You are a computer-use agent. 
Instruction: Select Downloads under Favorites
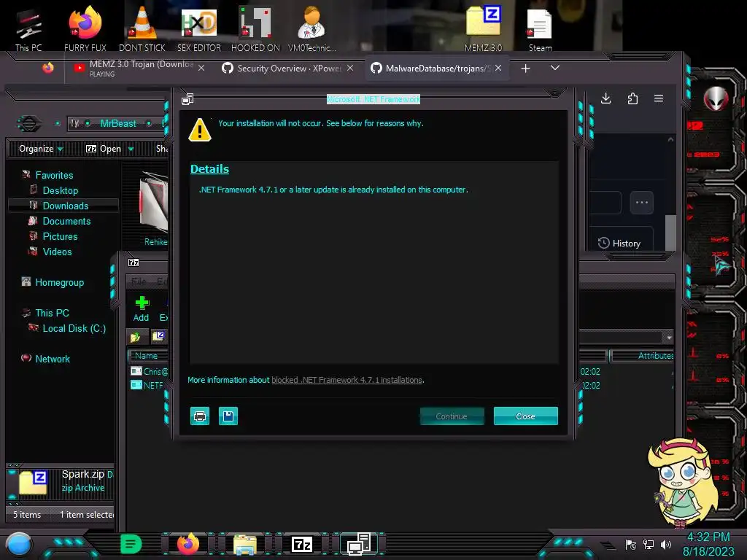coord(63,206)
